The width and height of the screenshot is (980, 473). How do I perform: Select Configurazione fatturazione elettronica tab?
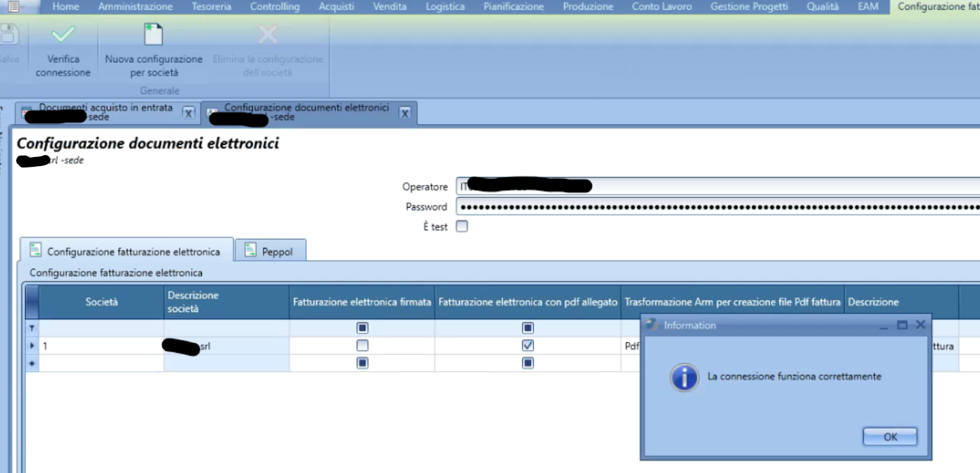[126, 252]
